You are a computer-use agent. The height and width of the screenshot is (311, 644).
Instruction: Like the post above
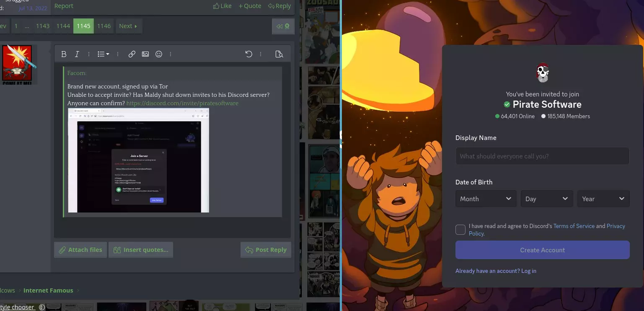pyautogui.click(x=222, y=6)
